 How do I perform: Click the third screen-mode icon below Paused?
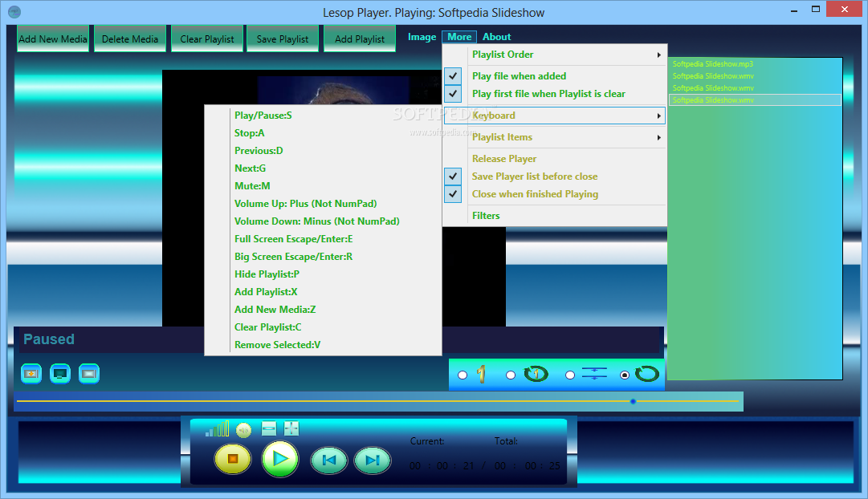coord(88,374)
